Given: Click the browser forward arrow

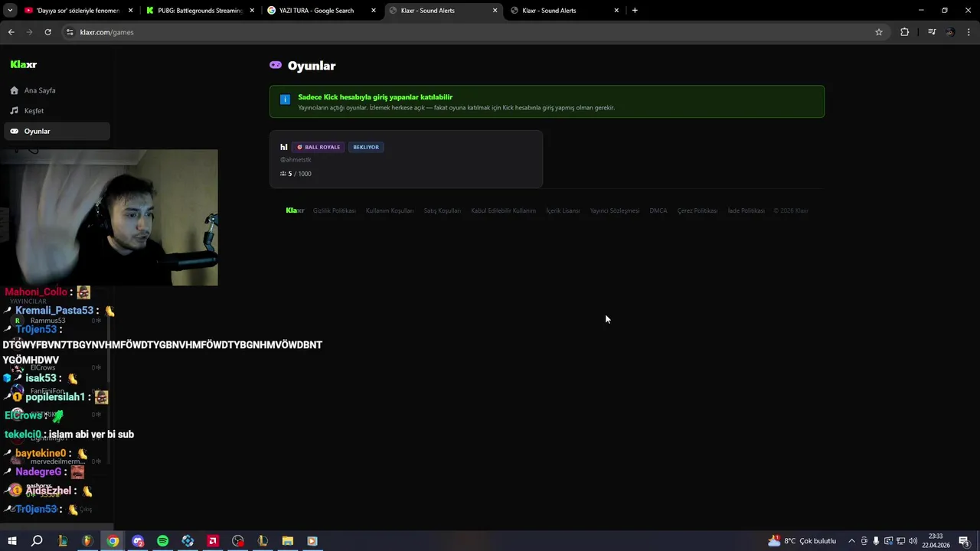Looking at the screenshot, I should (x=29, y=32).
